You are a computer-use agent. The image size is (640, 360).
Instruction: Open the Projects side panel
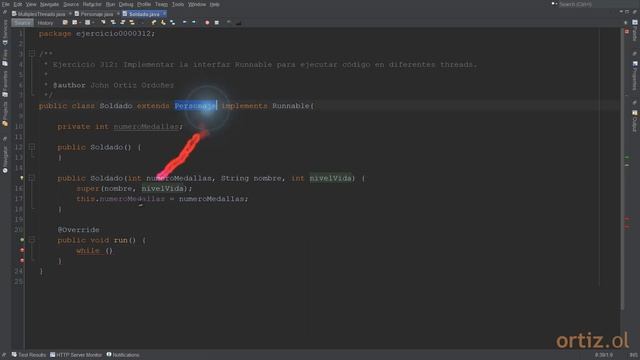pos(5,114)
